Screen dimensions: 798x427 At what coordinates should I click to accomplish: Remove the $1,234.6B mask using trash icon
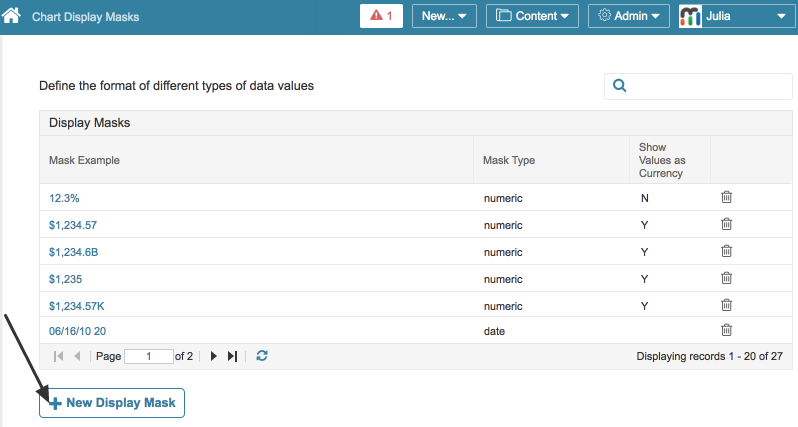(727, 251)
